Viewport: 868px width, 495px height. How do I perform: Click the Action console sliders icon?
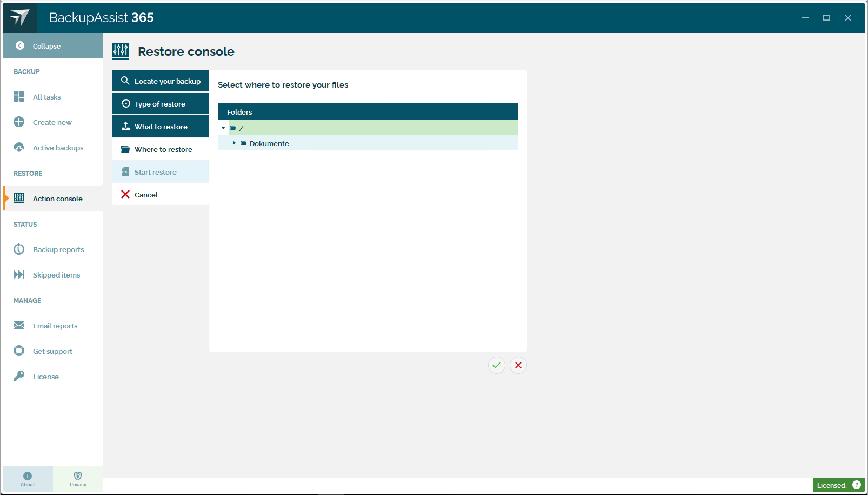(19, 198)
